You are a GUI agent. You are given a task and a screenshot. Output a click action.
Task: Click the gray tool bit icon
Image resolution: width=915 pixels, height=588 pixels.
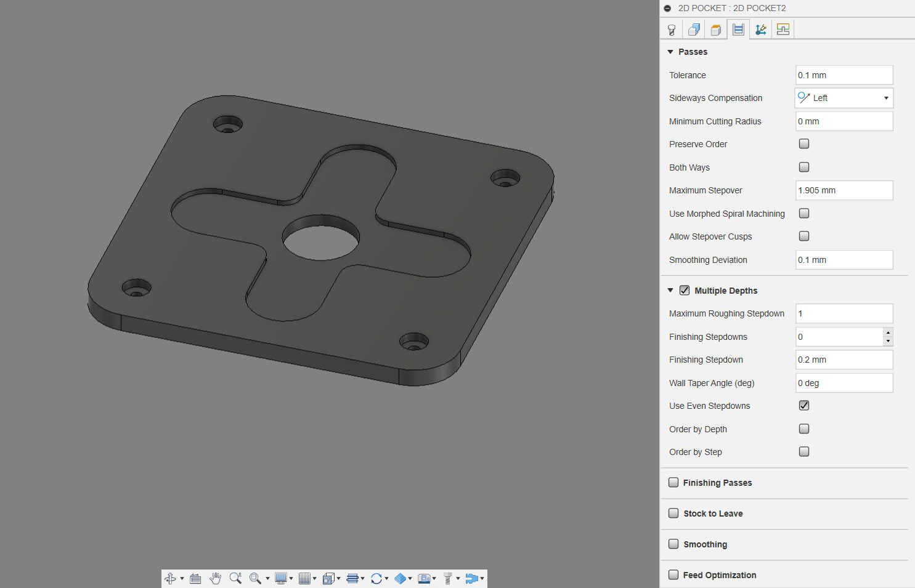click(x=448, y=578)
